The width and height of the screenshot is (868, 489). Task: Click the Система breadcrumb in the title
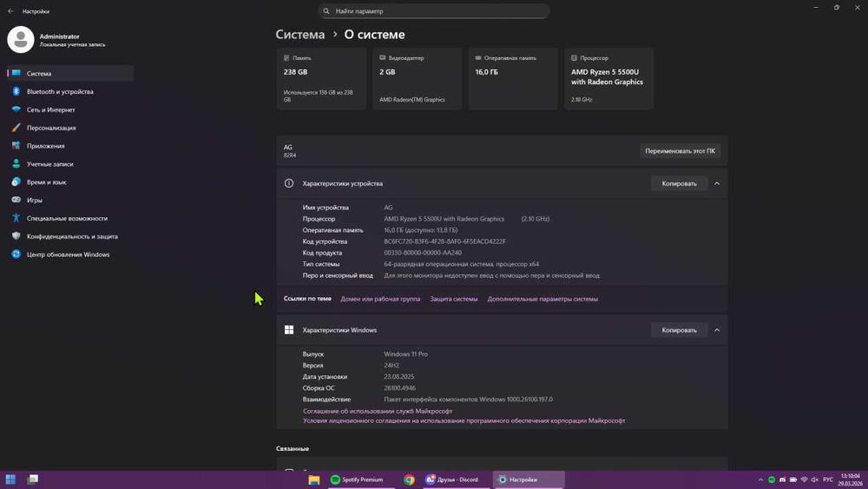[300, 35]
